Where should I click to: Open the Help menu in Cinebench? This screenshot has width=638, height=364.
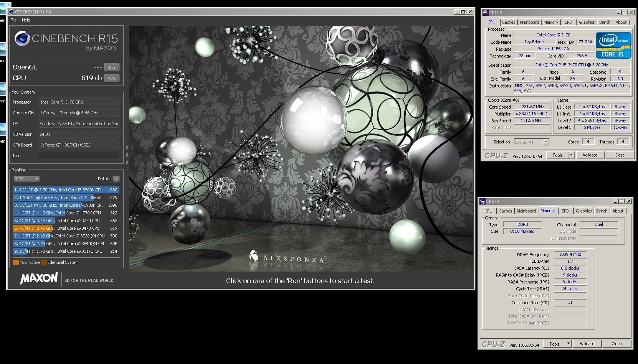(26, 20)
